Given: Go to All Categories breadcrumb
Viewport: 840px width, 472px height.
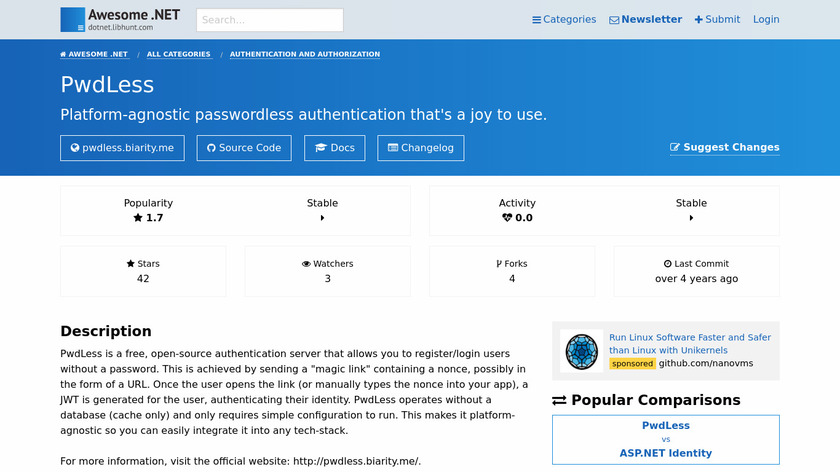Looking at the screenshot, I should point(178,54).
